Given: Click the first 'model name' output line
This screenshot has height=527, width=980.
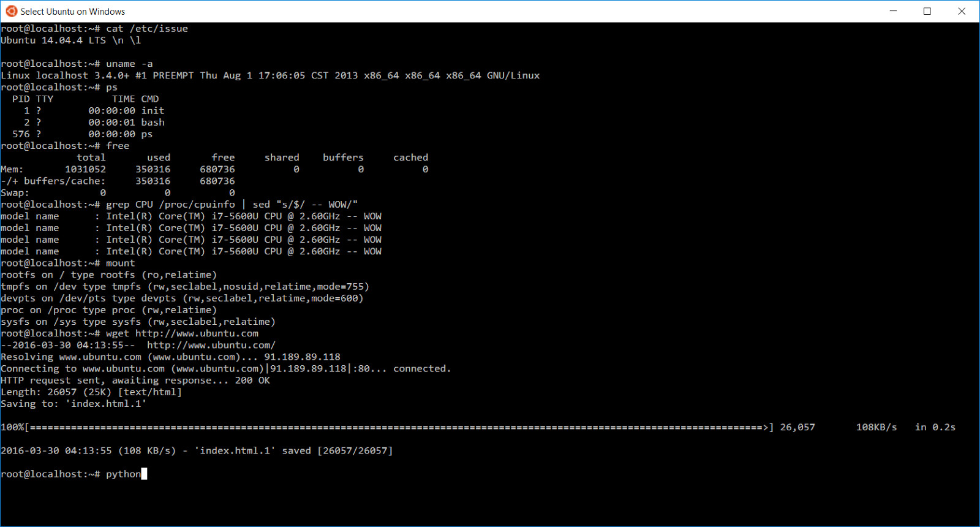Looking at the screenshot, I should [x=191, y=216].
